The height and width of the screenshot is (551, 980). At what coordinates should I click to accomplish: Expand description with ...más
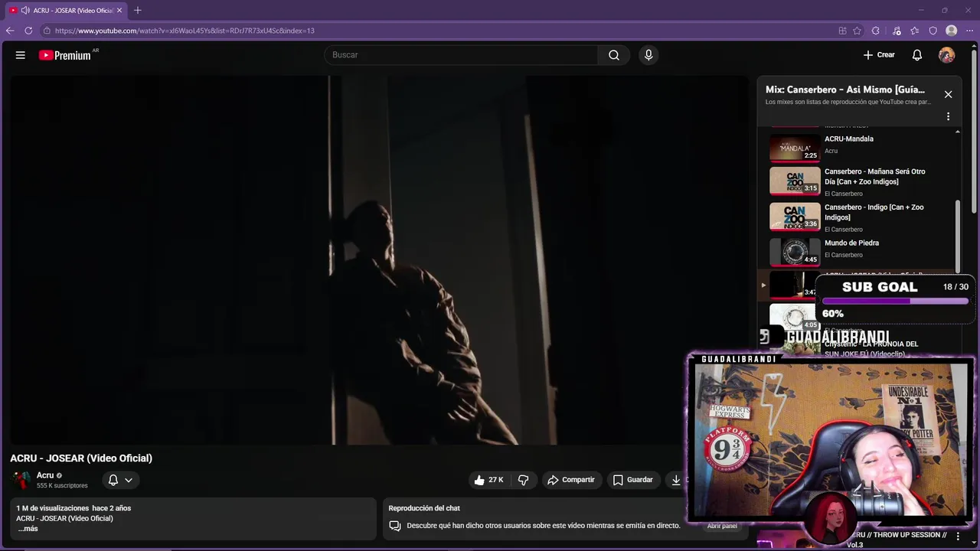click(28, 529)
